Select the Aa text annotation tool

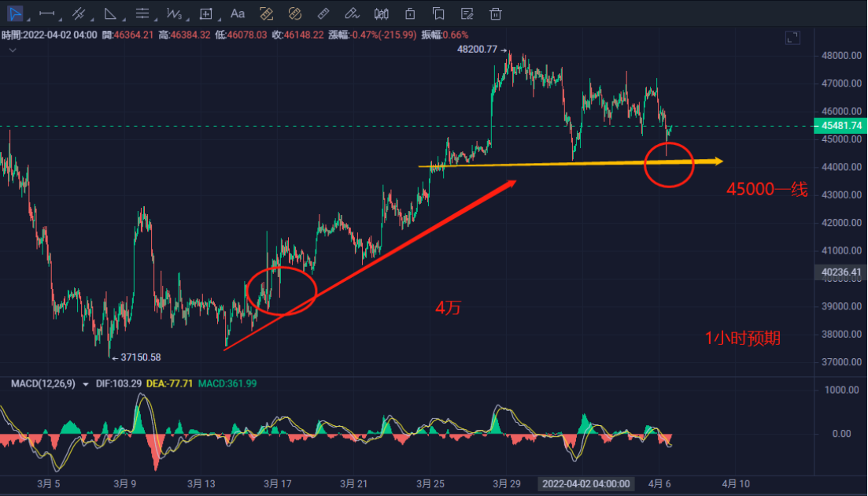click(x=238, y=13)
